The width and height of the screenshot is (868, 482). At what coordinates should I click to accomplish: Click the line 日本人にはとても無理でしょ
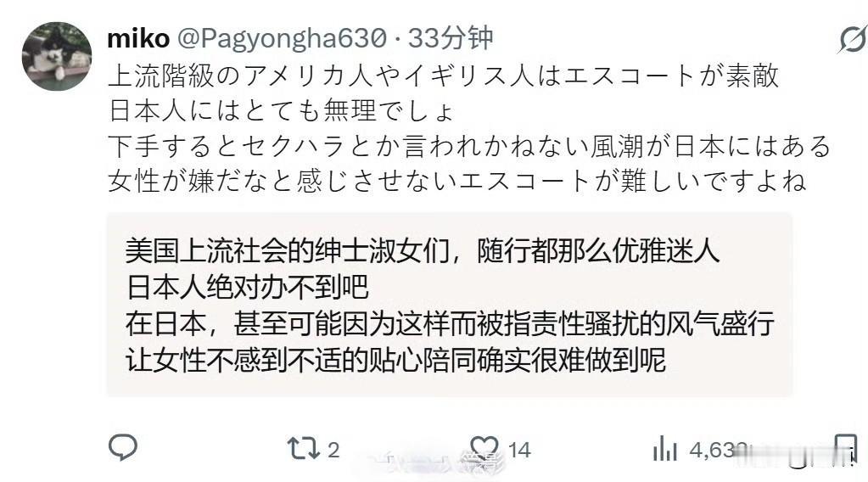point(282,110)
